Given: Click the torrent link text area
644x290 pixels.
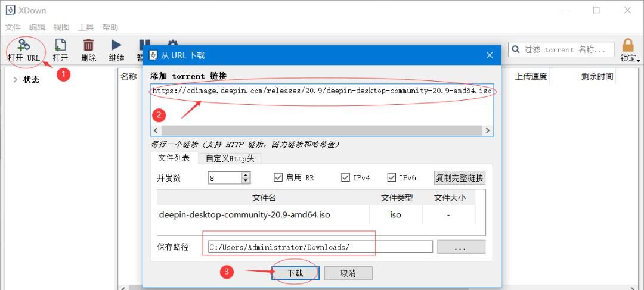Looking at the screenshot, I should click(322, 104).
